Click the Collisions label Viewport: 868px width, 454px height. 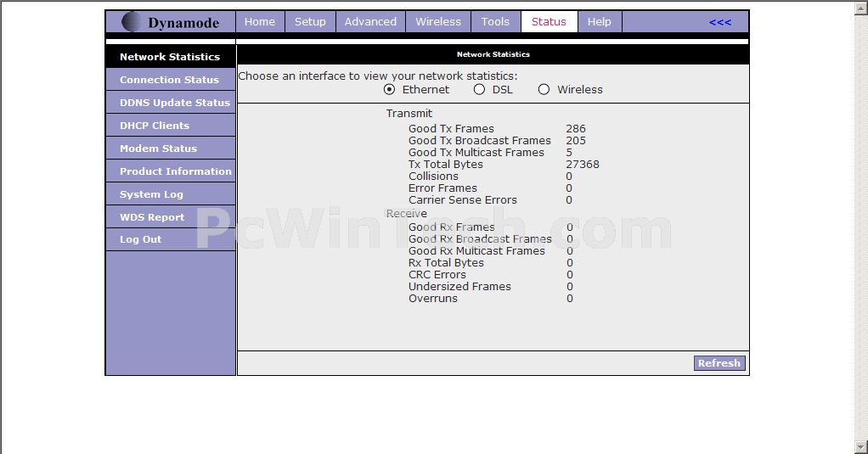tap(433, 177)
